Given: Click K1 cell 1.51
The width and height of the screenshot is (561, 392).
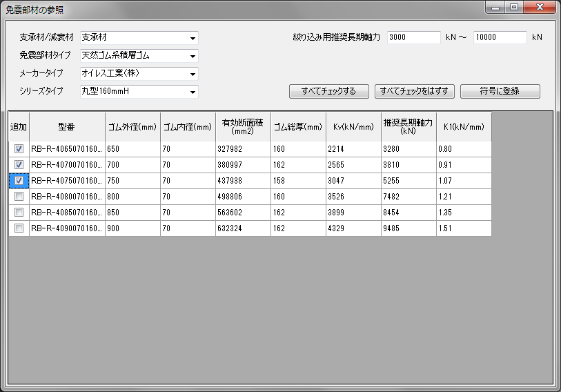Looking at the screenshot, I should pos(464,228).
